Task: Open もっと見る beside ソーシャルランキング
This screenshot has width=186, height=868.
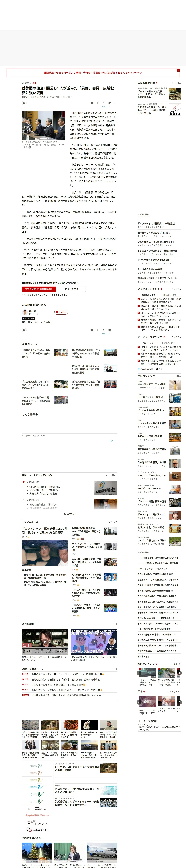Action: click(x=176, y=337)
